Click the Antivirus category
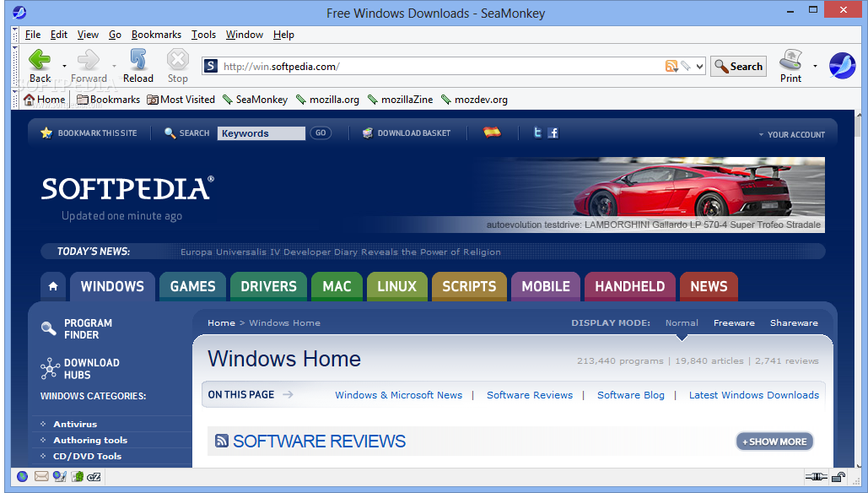The image size is (868, 493). (x=75, y=424)
